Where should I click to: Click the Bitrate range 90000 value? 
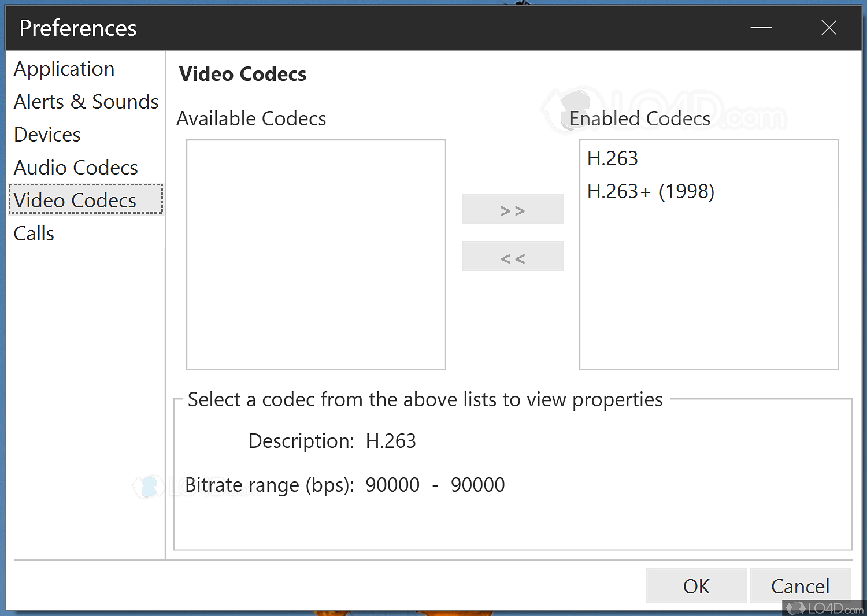pos(392,485)
